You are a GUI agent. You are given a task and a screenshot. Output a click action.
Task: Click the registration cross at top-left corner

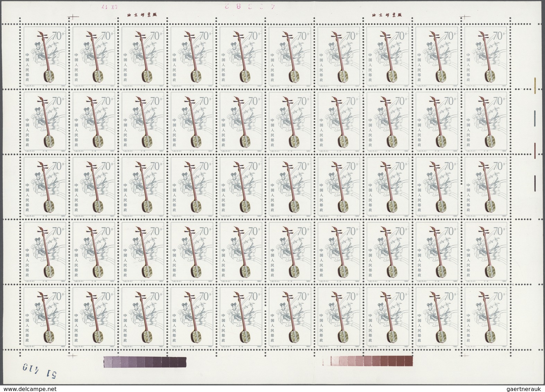(73, 16)
